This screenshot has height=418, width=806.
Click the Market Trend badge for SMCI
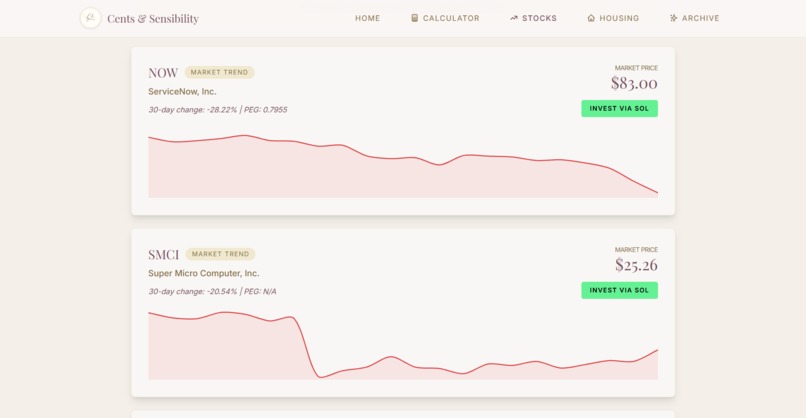pyautogui.click(x=221, y=254)
